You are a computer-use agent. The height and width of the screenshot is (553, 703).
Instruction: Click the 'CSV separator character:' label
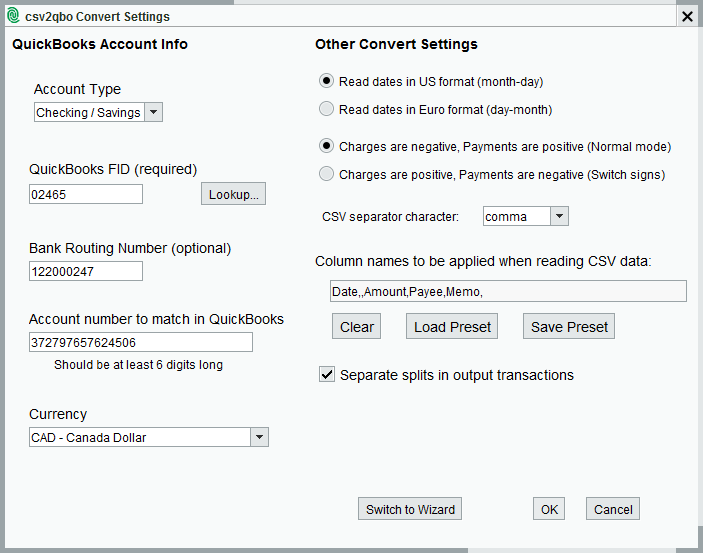391,217
